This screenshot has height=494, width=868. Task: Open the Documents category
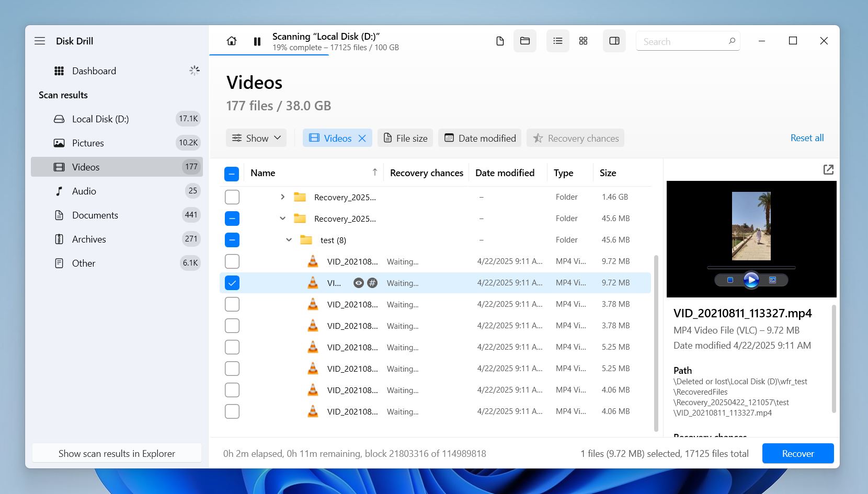pos(117,215)
